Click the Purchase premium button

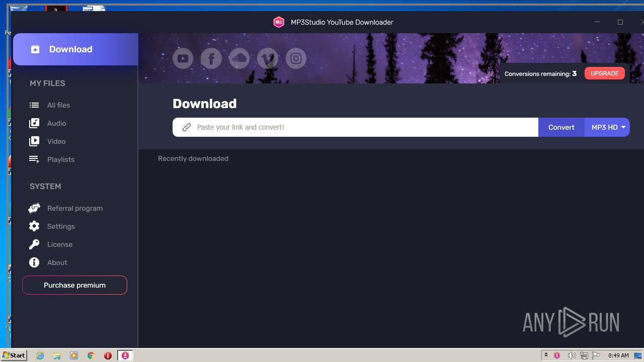[x=74, y=285]
